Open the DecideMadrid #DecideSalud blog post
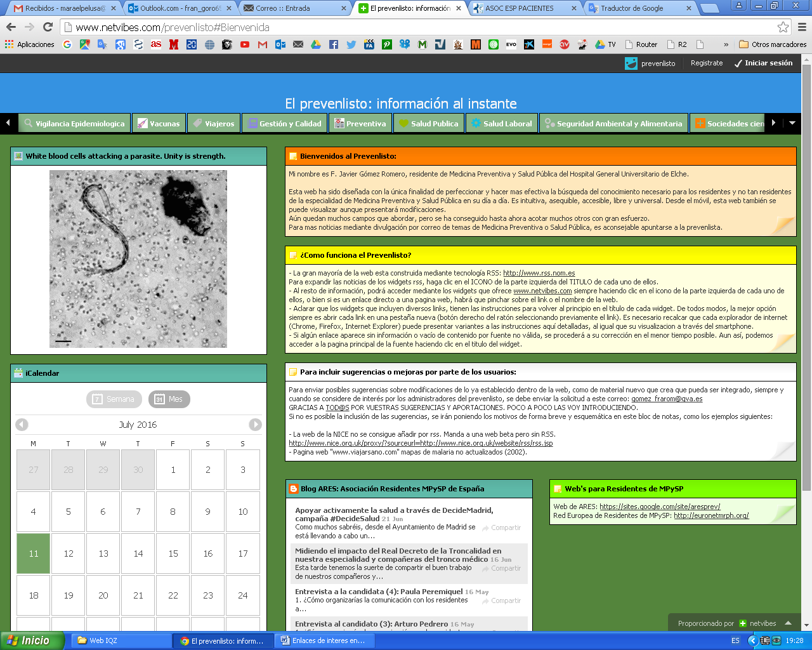Viewport: 812px width, 650px height. coord(394,514)
